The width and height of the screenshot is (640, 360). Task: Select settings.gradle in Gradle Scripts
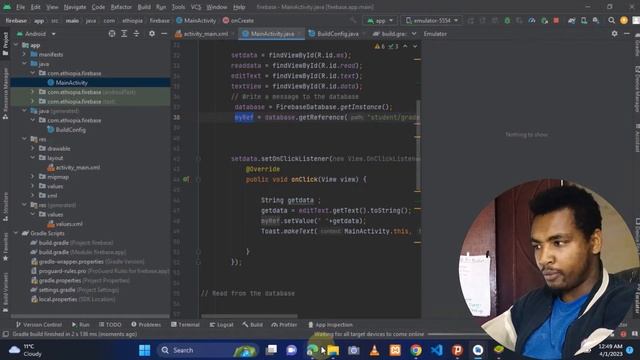tap(57, 290)
